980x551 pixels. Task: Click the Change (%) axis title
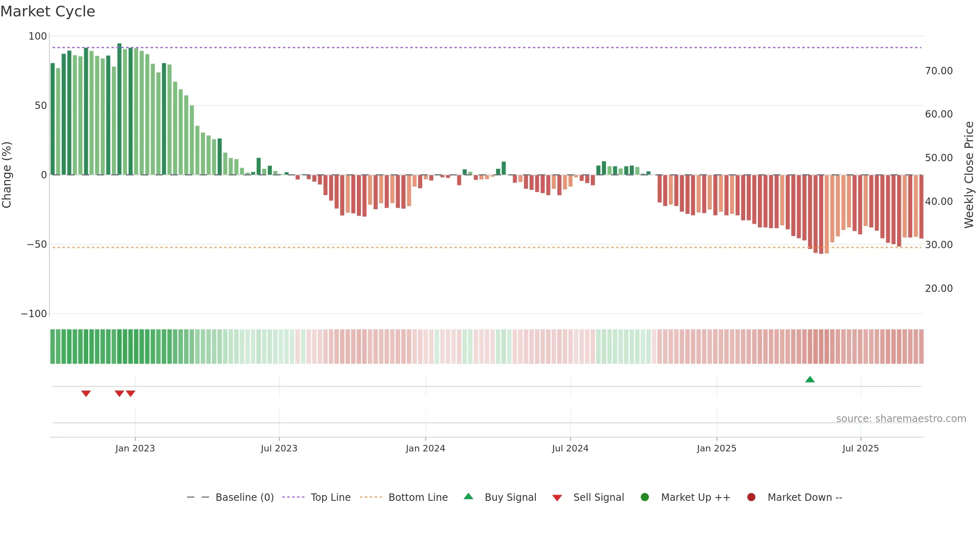(7, 175)
